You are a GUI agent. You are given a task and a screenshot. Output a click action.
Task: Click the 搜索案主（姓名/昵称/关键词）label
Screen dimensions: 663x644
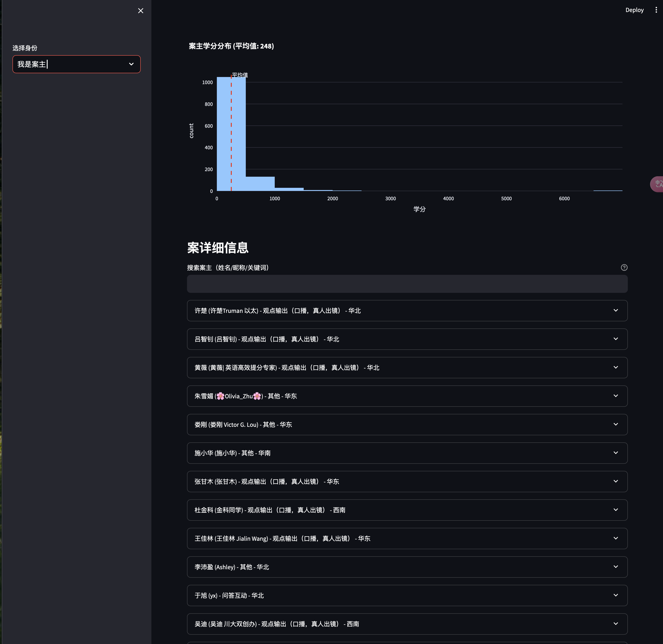coord(230,267)
